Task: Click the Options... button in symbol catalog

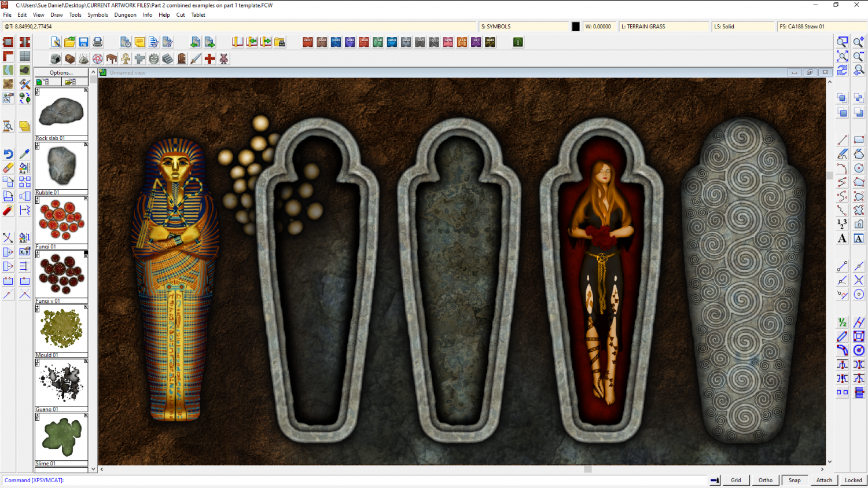Action: pyautogui.click(x=61, y=72)
